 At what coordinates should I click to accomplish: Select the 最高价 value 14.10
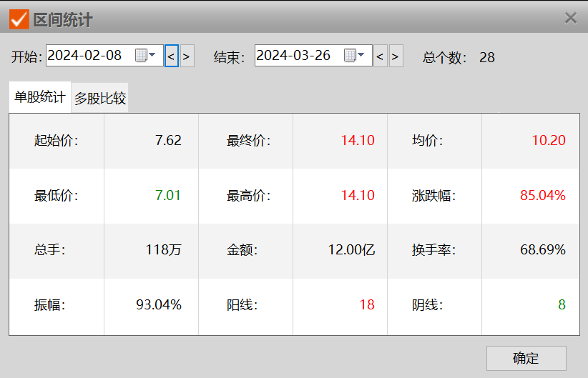pos(358,196)
